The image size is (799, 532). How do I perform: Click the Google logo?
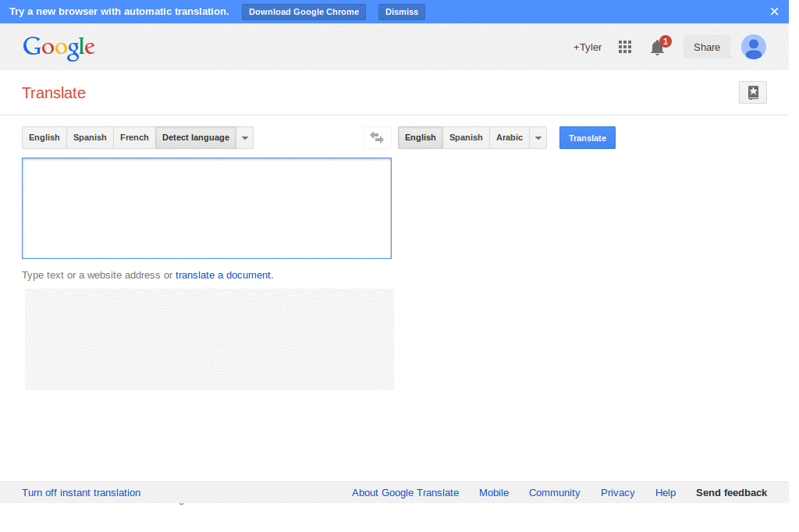[x=59, y=48]
